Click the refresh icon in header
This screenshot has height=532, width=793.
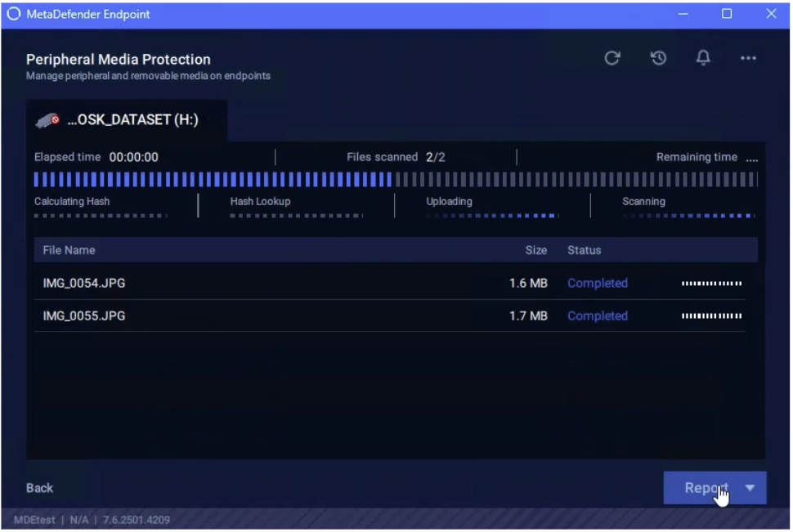(x=612, y=58)
